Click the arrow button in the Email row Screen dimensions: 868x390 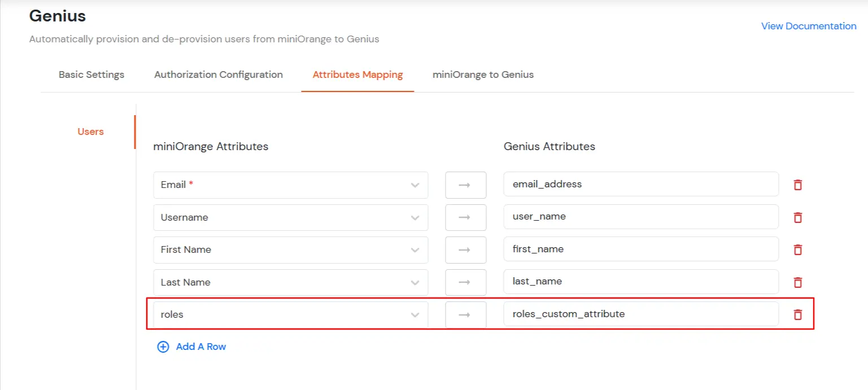tap(466, 185)
